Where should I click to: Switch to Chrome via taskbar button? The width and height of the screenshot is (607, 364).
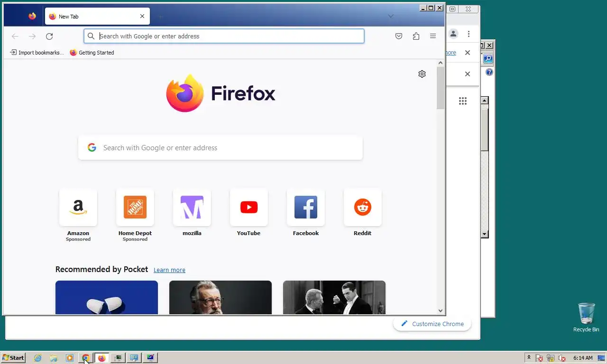[x=86, y=358]
